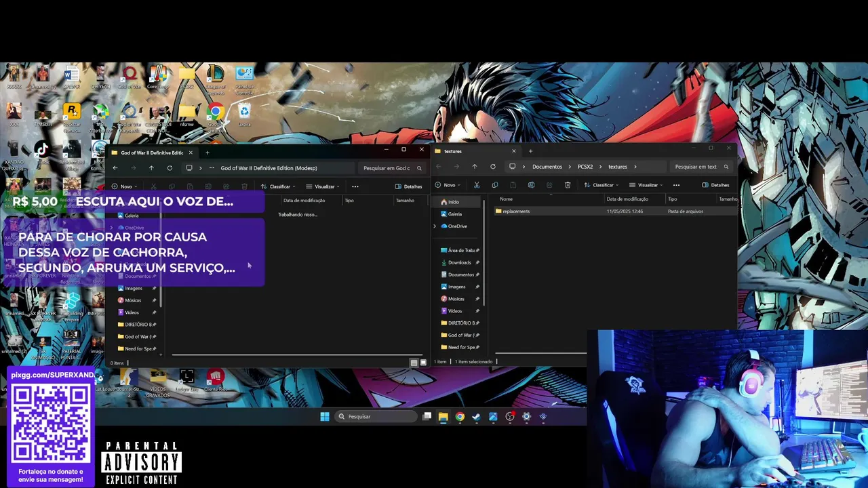This screenshot has width=868, height=488.
Task: Click the Rename icon in textures window
Action: (531, 185)
